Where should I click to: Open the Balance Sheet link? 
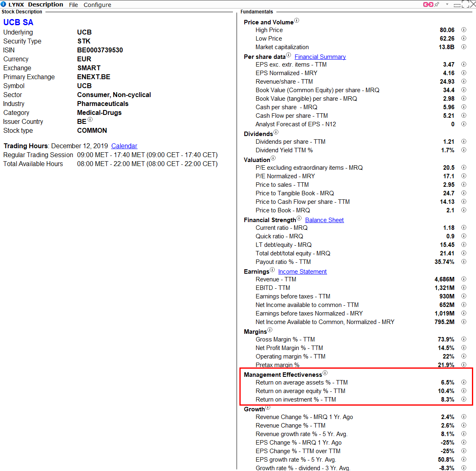pos(324,220)
